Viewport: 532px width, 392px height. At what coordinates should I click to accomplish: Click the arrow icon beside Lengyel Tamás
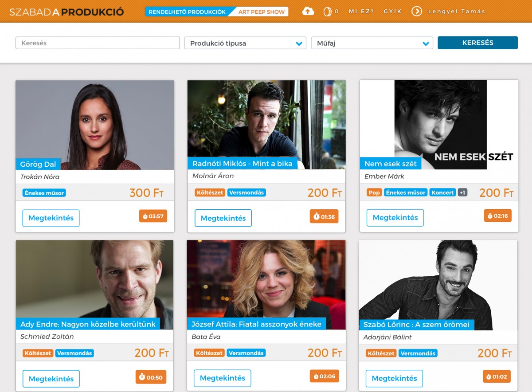point(417,12)
